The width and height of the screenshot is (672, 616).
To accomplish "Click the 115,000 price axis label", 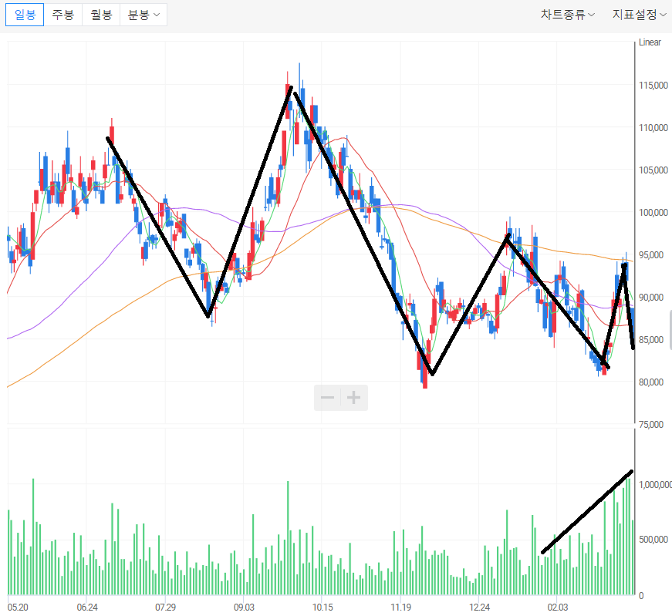I will point(653,86).
